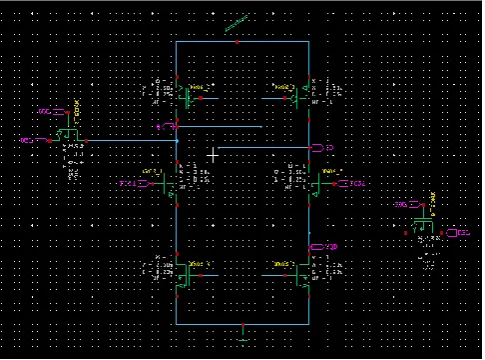The height and width of the screenshot is (360, 485).
Task: Select the gate pin above the far-left transistor
Action: pos(53,112)
